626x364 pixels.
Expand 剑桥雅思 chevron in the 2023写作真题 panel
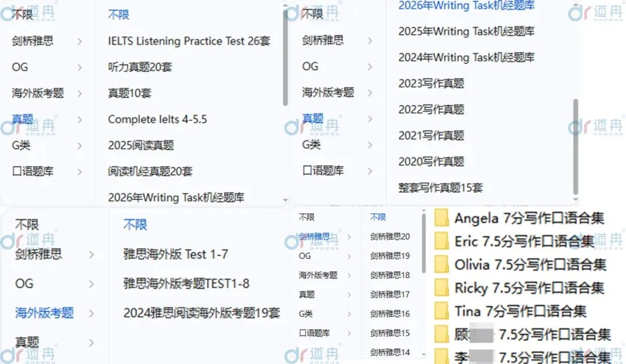370,41
